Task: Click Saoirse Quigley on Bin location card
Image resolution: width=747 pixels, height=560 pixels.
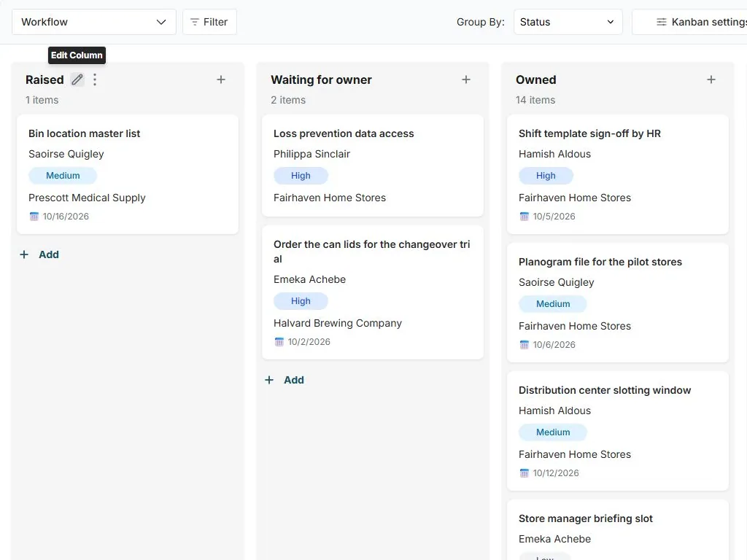Action: (66, 155)
